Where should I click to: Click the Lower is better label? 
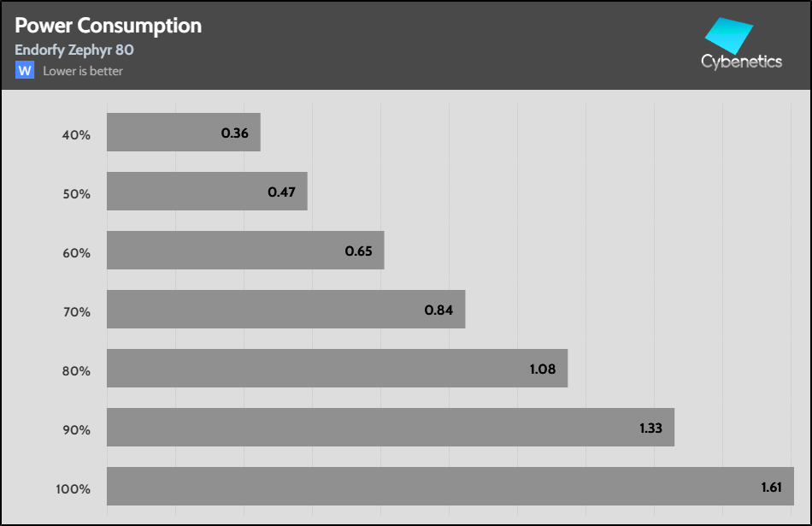[x=83, y=71]
